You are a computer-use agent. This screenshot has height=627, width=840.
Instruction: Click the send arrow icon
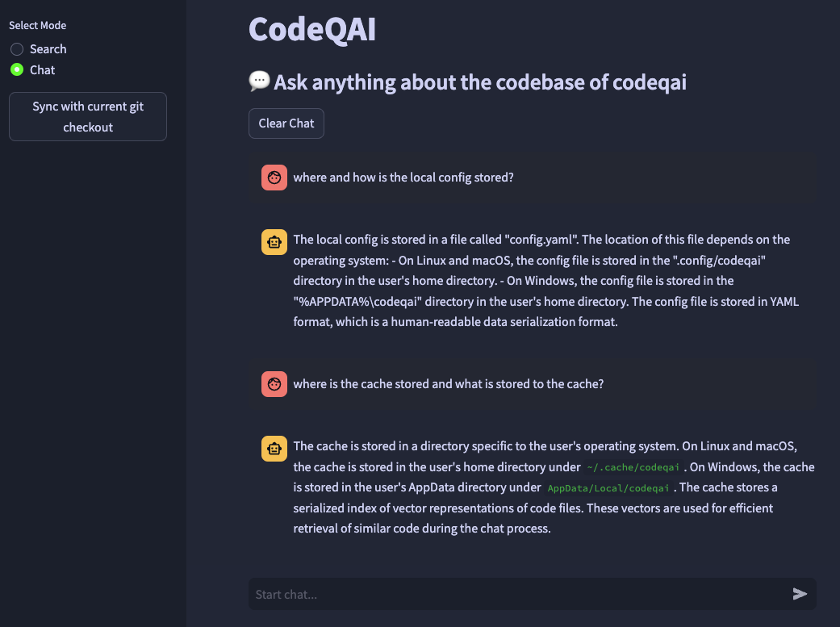click(x=800, y=594)
